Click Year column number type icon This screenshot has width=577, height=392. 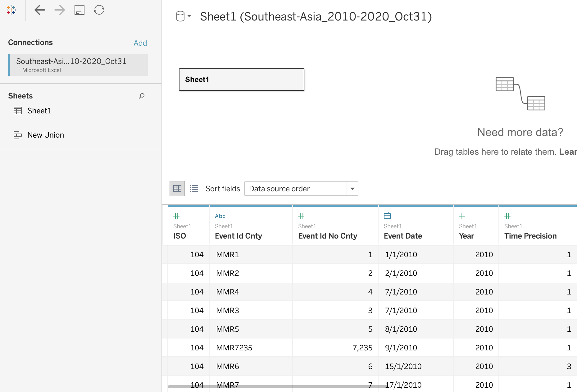point(462,216)
